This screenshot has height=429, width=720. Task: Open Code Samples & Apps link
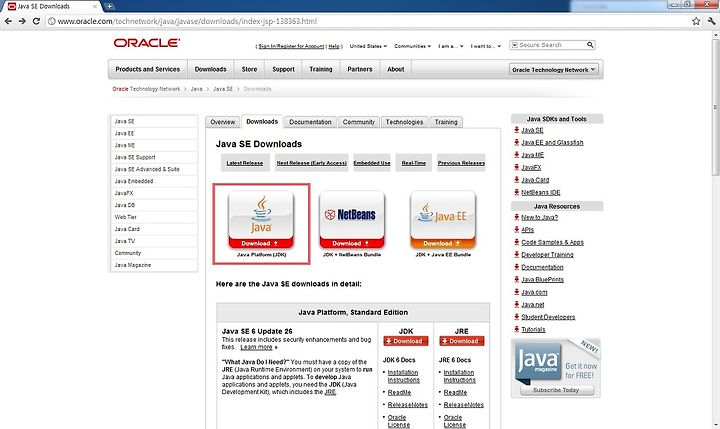point(552,242)
